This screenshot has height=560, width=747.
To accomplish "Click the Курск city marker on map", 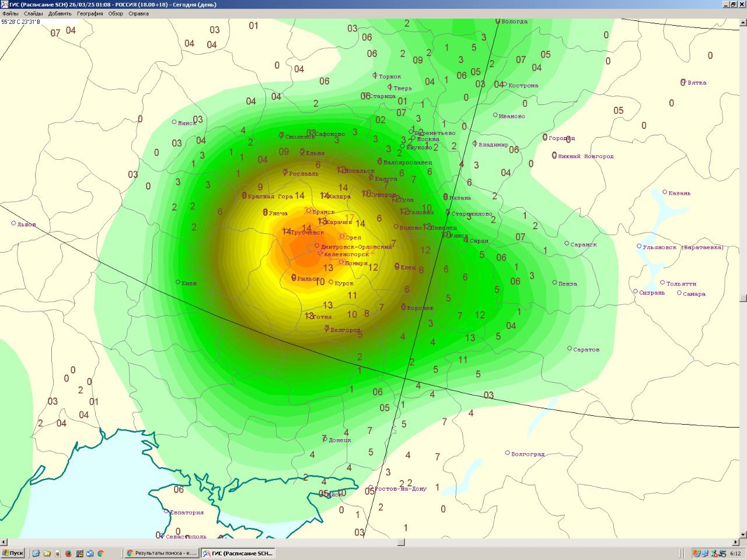I will tap(331, 282).
